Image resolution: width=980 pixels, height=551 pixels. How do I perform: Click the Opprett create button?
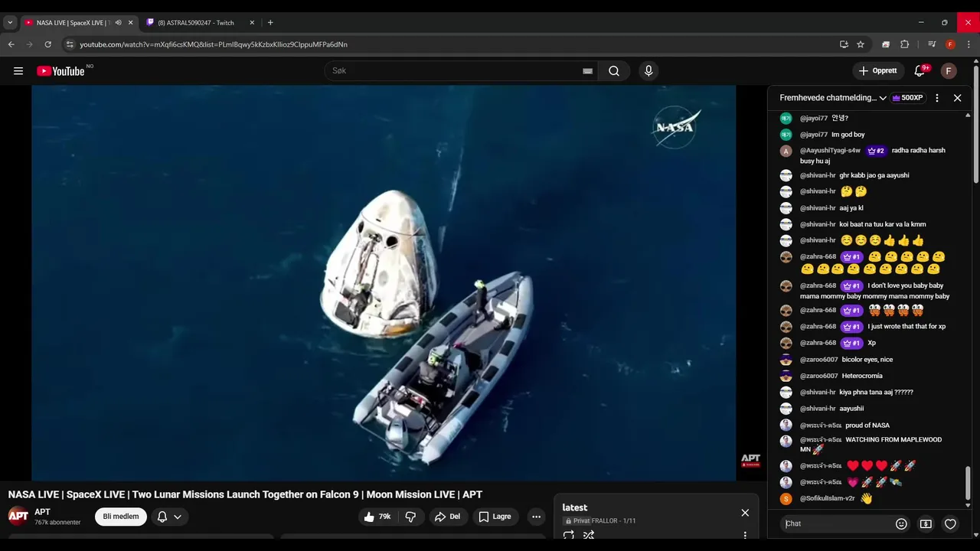tap(878, 71)
